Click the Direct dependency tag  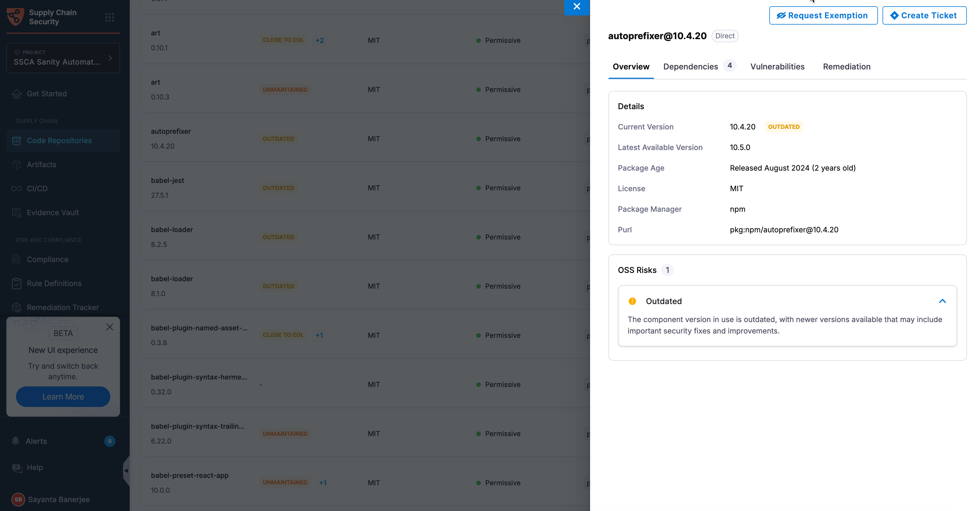tap(724, 36)
